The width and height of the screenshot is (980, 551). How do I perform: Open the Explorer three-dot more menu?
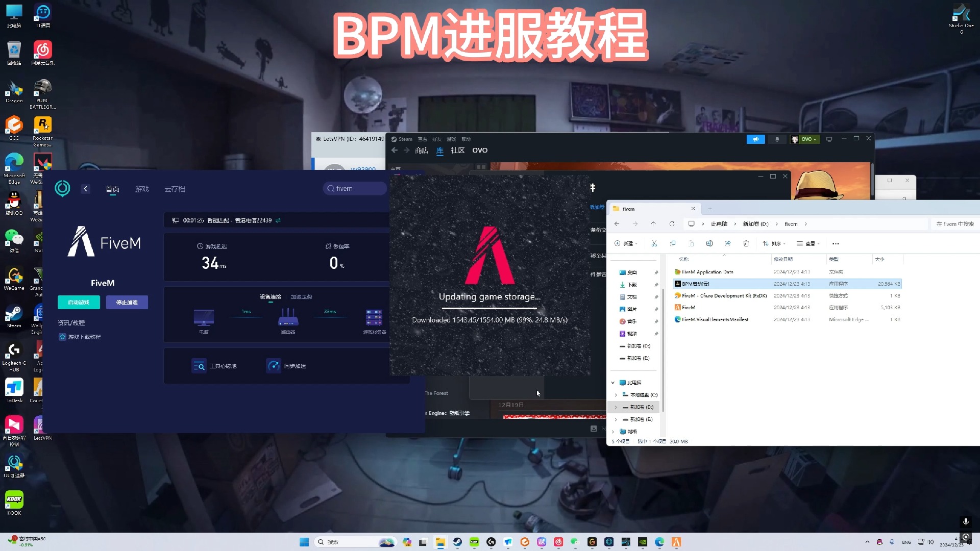point(836,244)
